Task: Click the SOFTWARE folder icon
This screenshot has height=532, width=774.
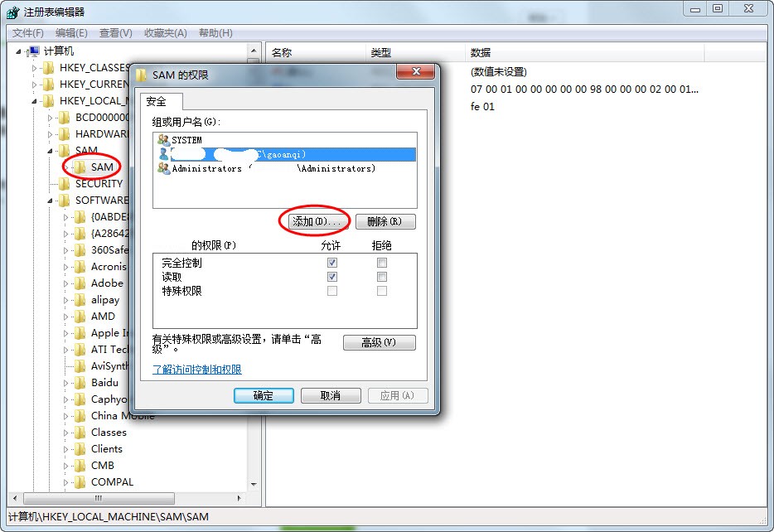Action: pyautogui.click(x=64, y=201)
